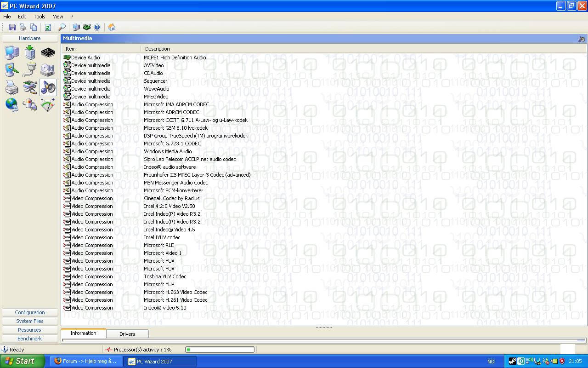Open the Drives disc icon in Hardware
Screen dimensions: 588x368
[x=48, y=69]
